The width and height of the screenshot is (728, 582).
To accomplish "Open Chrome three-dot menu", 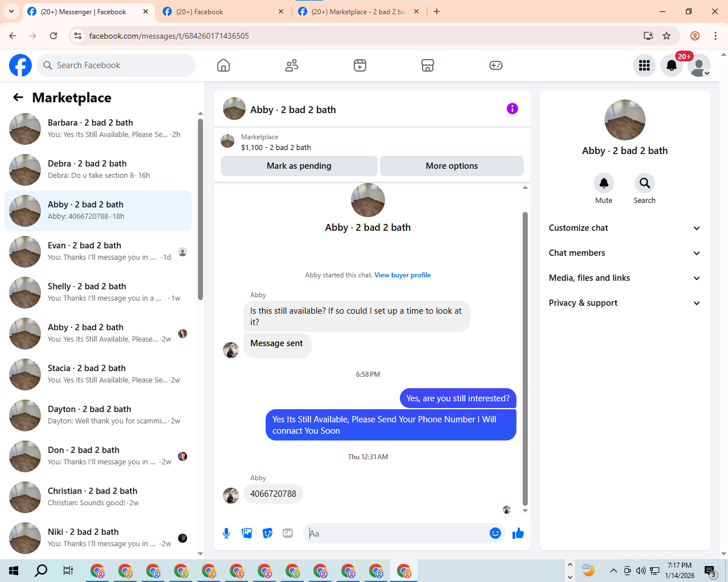I will coord(715,36).
